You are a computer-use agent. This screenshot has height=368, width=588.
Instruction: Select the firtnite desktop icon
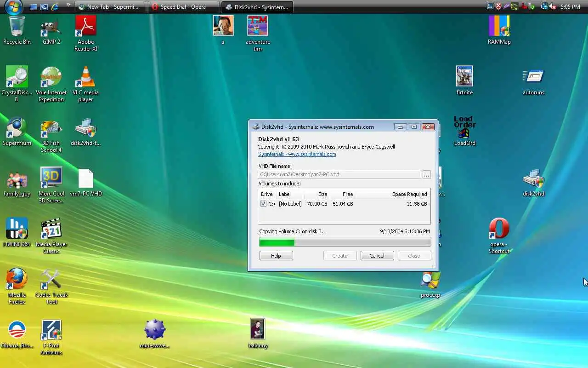pyautogui.click(x=464, y=81)
